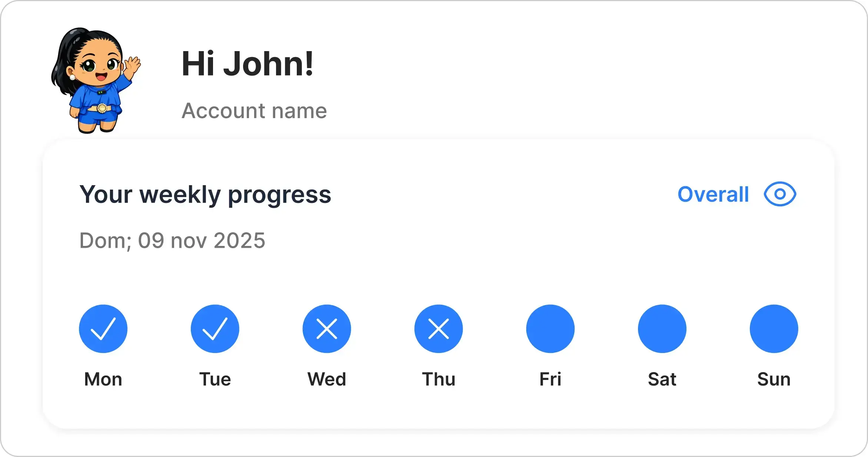Tap Friday's empty blue circle
This screenshot has height=457, width=868.
551,329
